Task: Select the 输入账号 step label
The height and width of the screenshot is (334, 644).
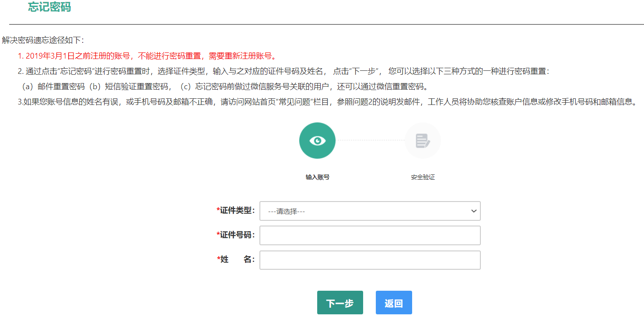Action: click(317, 177)
